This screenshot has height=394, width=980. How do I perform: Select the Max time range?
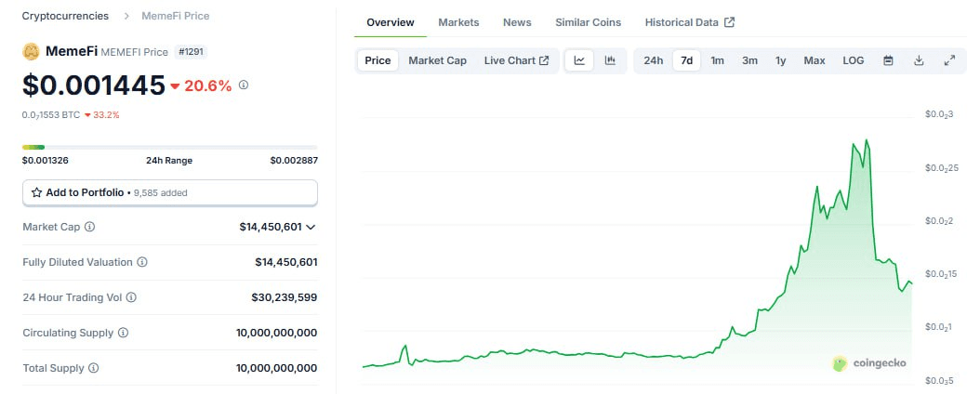[x=814, y=61]
